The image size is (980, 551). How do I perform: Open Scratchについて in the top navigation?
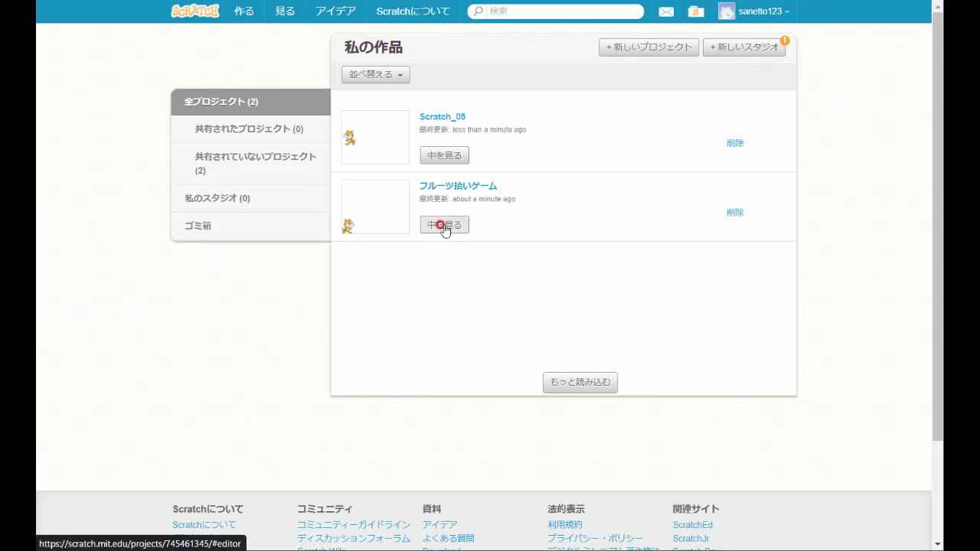pos(413,11)
